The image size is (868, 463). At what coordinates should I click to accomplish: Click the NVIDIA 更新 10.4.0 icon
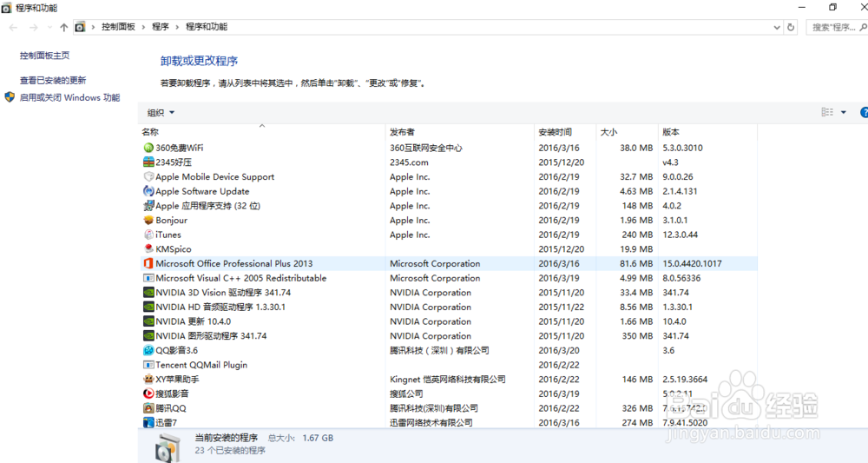(148, 321)
